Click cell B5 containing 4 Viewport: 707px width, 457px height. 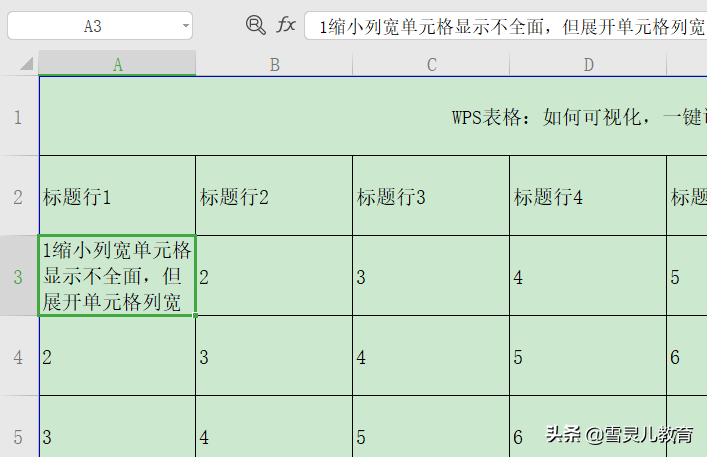tap(274, 427)
